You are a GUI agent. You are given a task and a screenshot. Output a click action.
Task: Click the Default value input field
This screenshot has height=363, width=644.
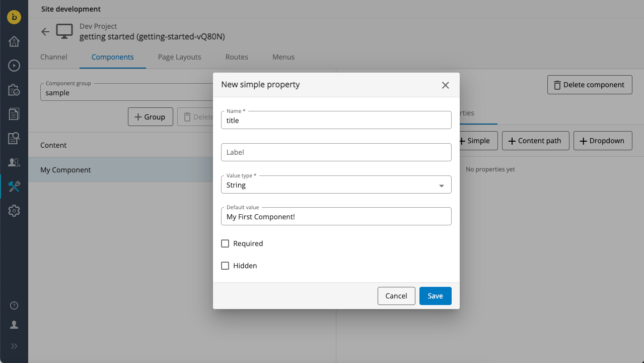[x=336, y=216]
